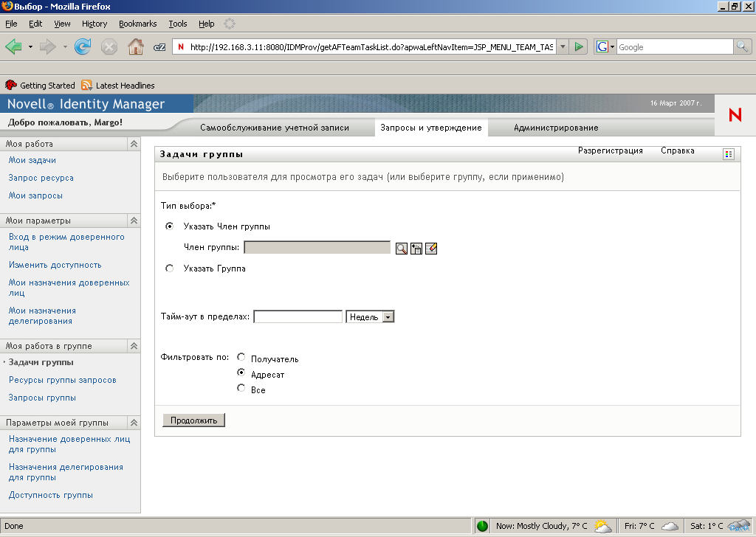The height and width of the screenshot is (537, 756).
Task: Open the address bar history dropdown
Action: [x=562, y=46]
